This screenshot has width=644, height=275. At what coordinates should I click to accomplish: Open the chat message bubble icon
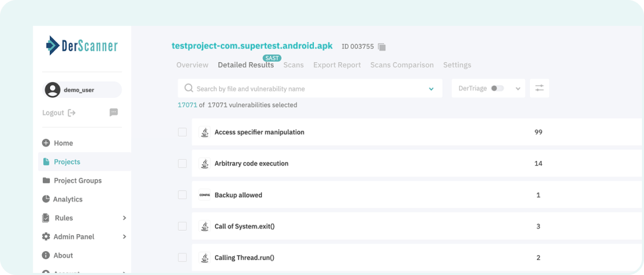point(114,112)
